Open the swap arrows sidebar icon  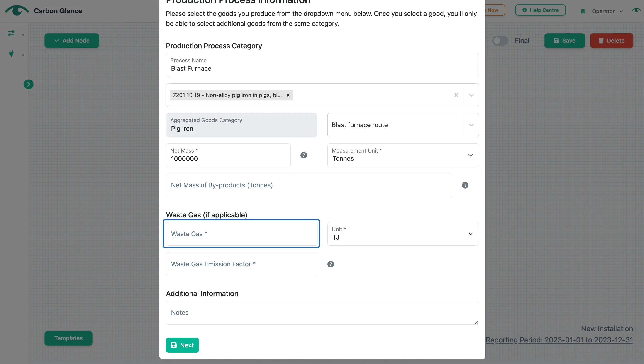point(11,33)
